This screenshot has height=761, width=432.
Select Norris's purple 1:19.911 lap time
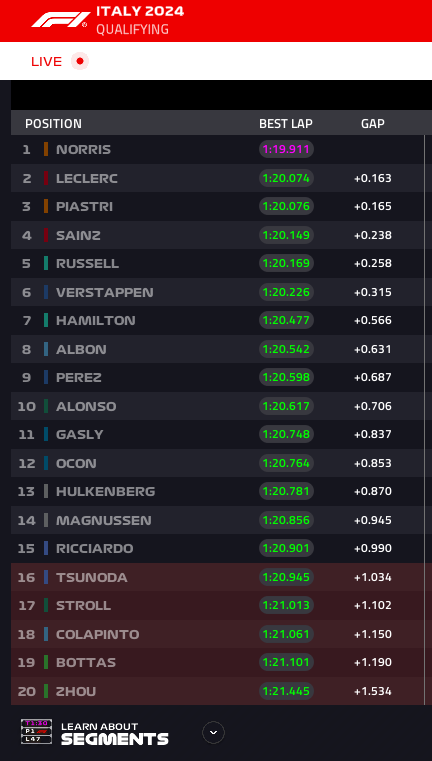coord(286,149)
